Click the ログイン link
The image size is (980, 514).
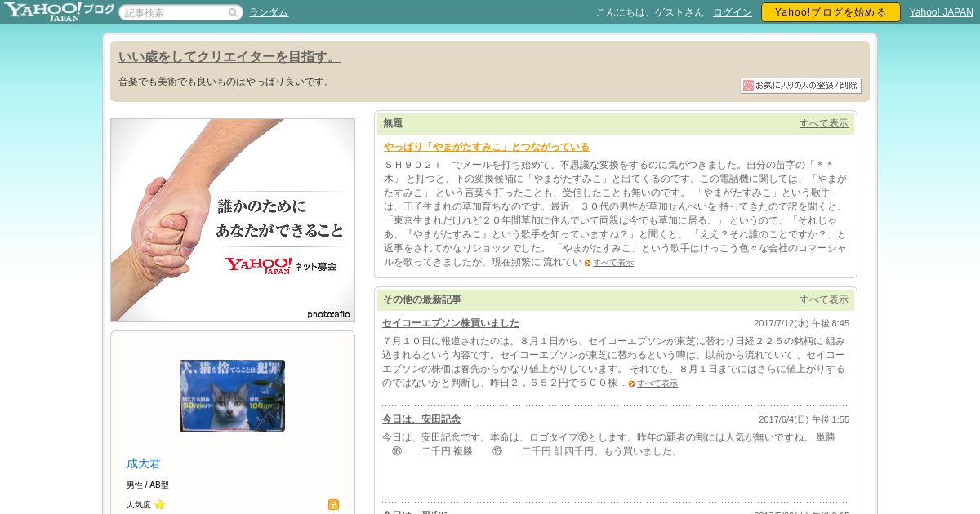tap(733, 12)
